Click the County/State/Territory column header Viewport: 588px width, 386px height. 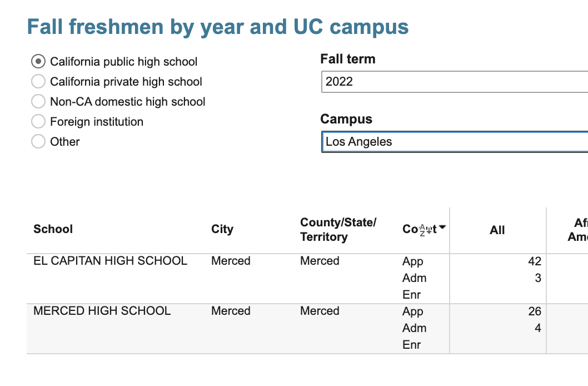[x=338, y=229]
